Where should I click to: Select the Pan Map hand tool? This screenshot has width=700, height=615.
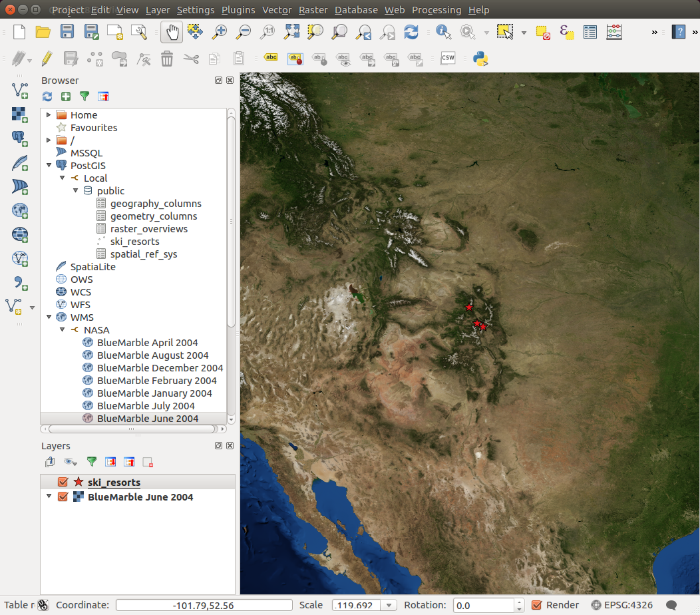coord(172,32)
